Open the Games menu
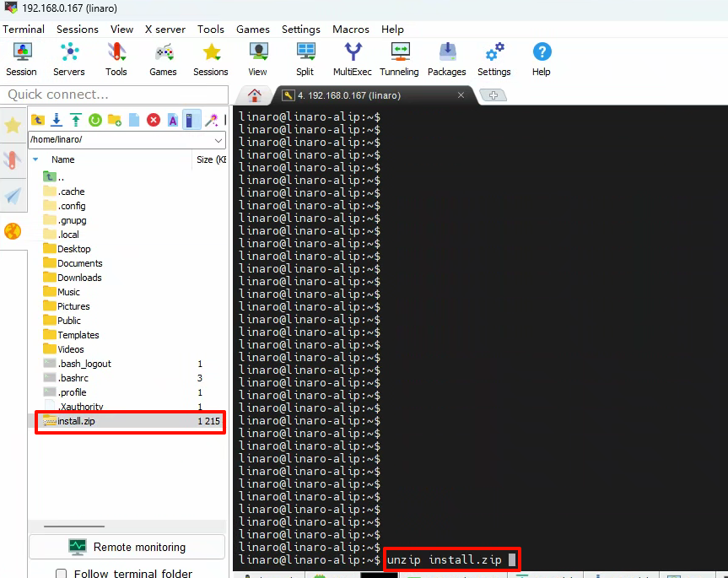 253,30
